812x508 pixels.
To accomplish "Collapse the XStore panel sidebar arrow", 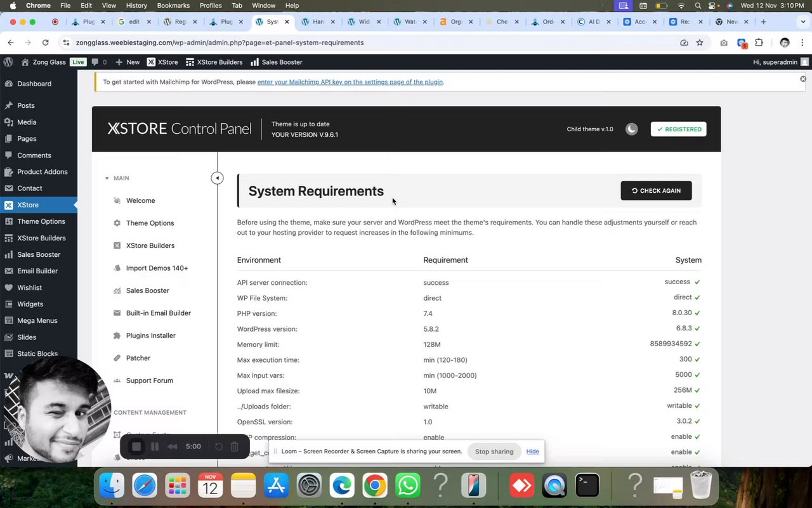I will click(217, 178).
